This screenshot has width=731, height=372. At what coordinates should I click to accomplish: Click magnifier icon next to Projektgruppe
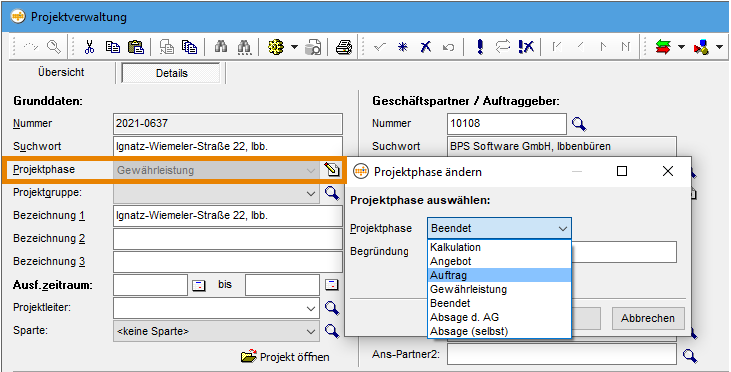pos(331,193)
